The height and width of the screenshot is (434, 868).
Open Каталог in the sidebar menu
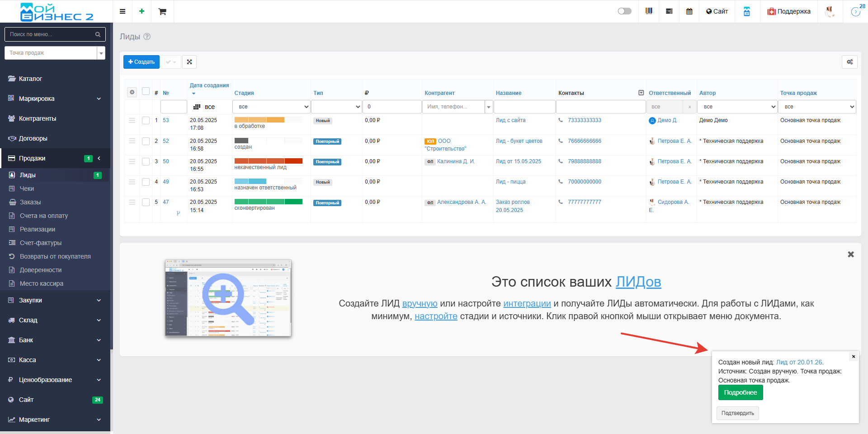pos(30,79)
